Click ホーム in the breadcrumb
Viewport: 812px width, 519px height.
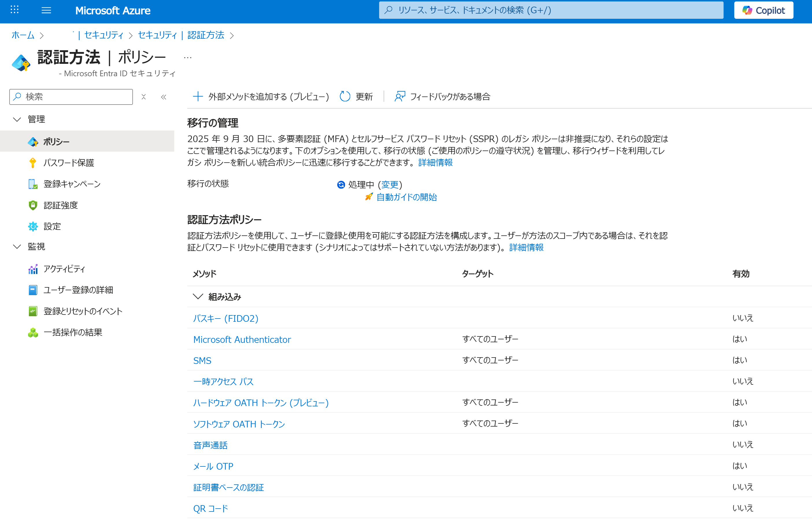tap(23, 35)
